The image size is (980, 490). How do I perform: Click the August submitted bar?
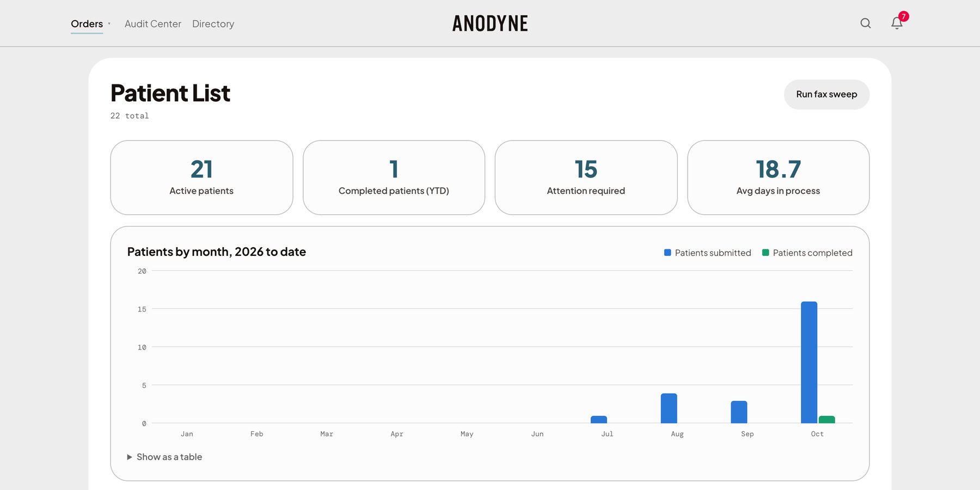point(669,408)
